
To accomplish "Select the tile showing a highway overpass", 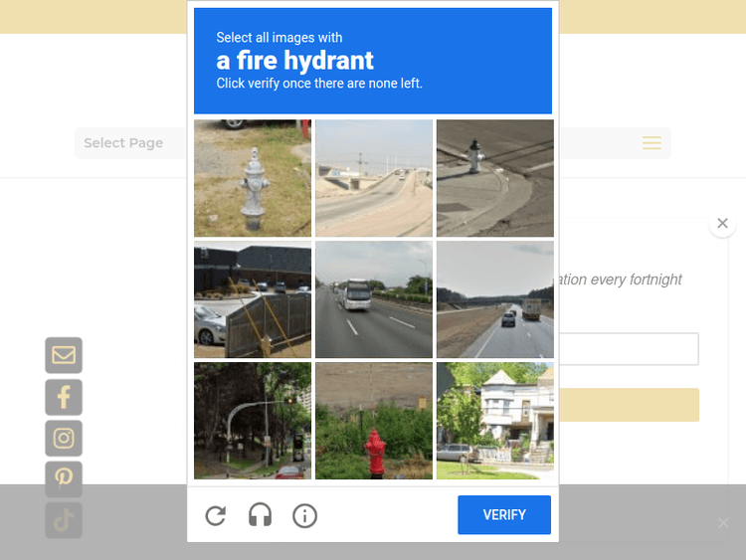I will 374,178.
